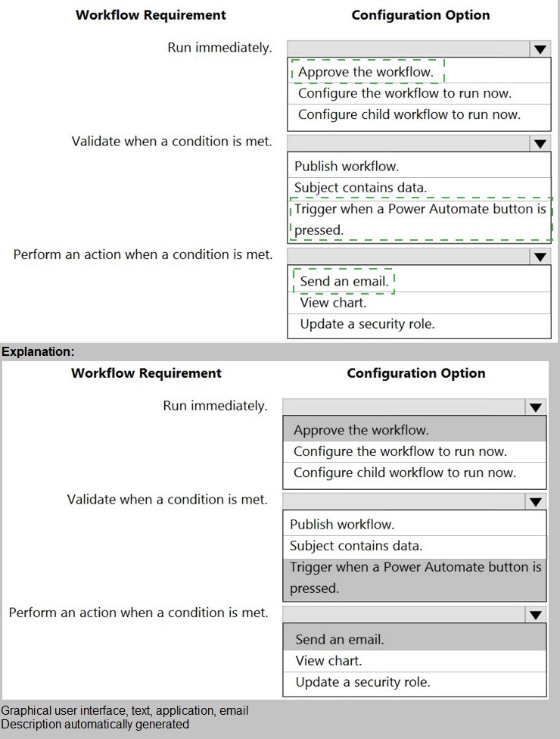The width and height of the screenshot is (560, 739).
Task: Click the bold 'Explanation:' heading label
Action: pyautogui.click(x=39, y=352)
